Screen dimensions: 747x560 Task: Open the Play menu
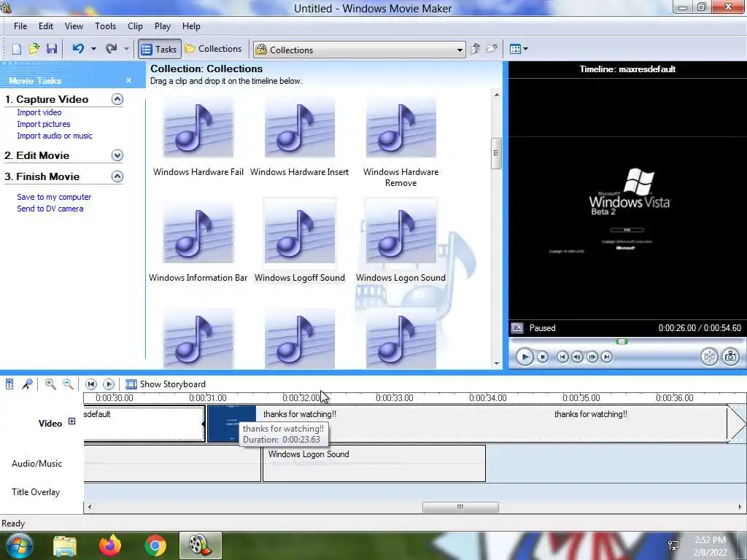pos(163,26)
